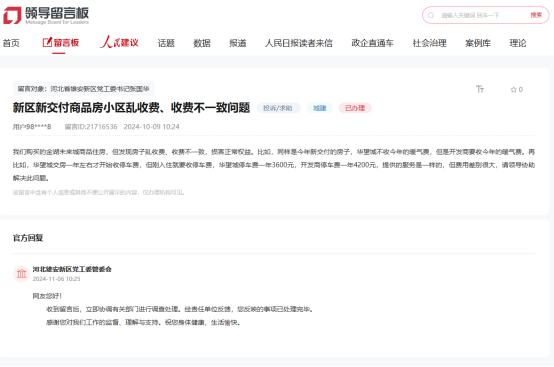Click 河北雄安新区党工委管委会 replier name
This screenshot has height=367, width=554.
(72, 269)
